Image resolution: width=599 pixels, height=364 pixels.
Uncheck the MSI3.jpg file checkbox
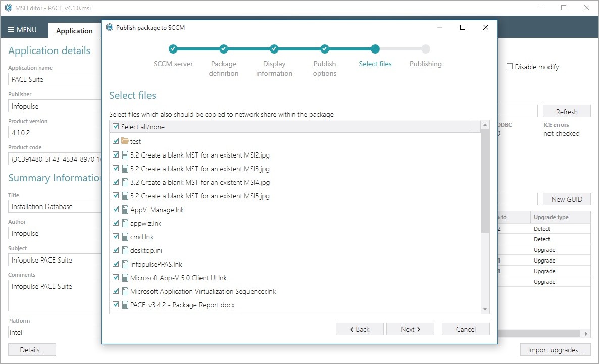116,169
